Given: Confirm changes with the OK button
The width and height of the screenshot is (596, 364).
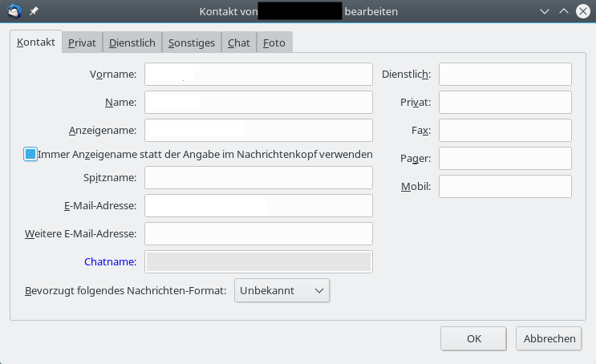Looking at the screenshot, I should tap(473, 338).
